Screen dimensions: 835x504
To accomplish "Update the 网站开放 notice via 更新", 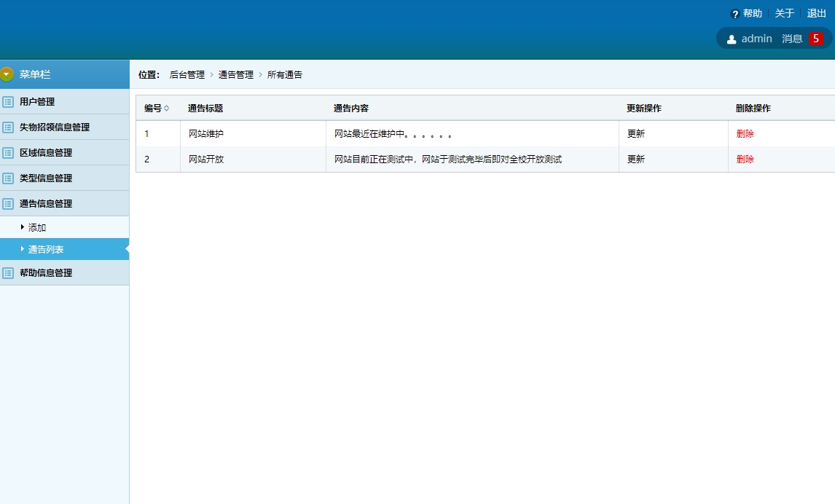I will 635,159.
